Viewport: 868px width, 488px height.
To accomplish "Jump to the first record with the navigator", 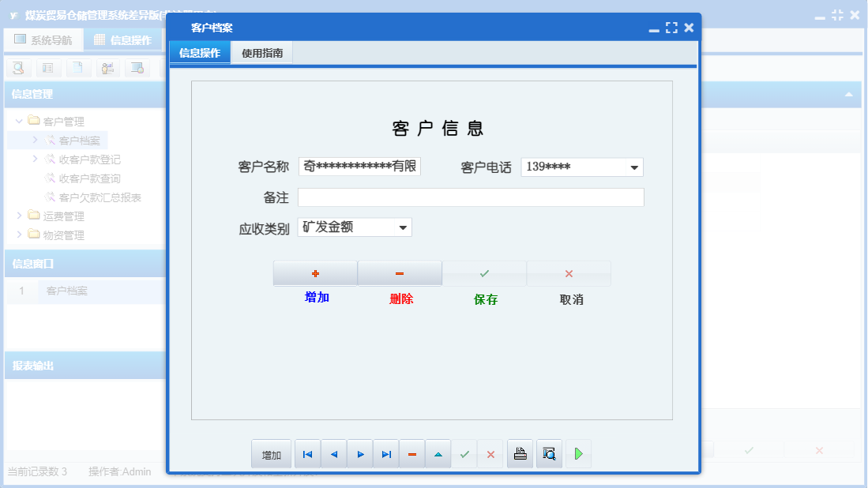I will [307, 453].
